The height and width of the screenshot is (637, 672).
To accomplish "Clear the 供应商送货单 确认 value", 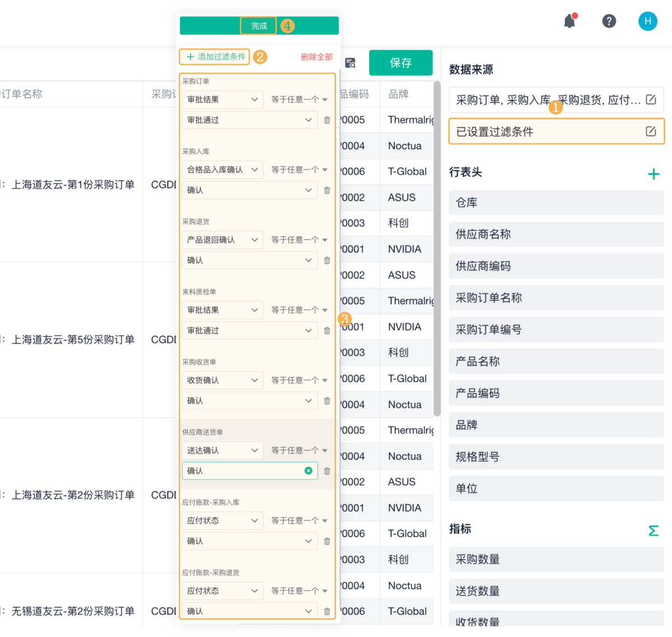I will point(308,471).
